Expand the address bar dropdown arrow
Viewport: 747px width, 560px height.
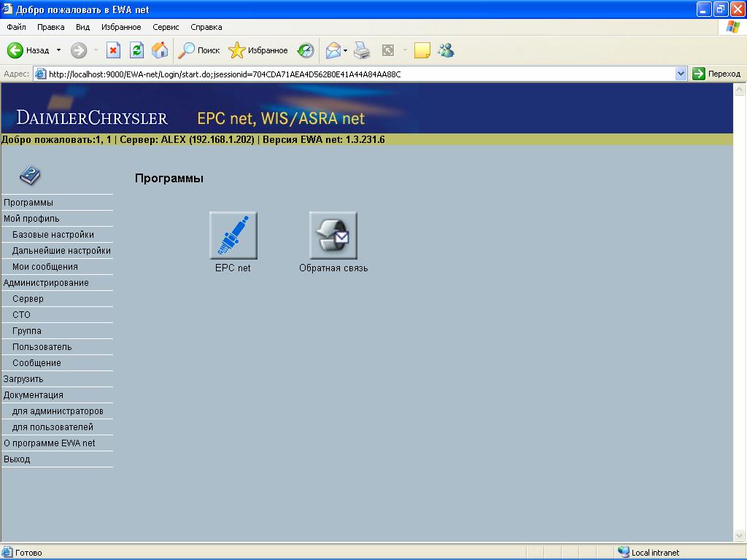pyautogui.click(x=681, y=74)
